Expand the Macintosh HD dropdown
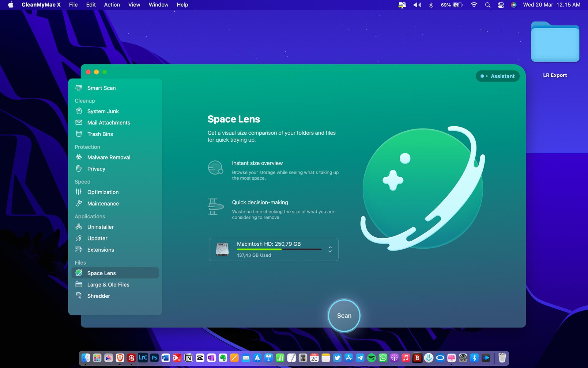 click(331, 249)
